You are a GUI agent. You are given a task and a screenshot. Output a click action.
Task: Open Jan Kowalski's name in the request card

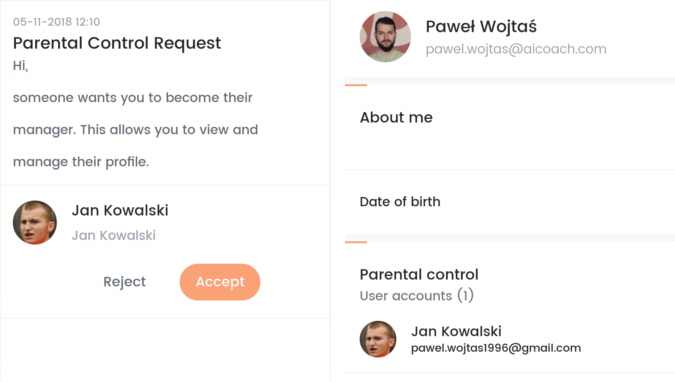tap(120, 210)
